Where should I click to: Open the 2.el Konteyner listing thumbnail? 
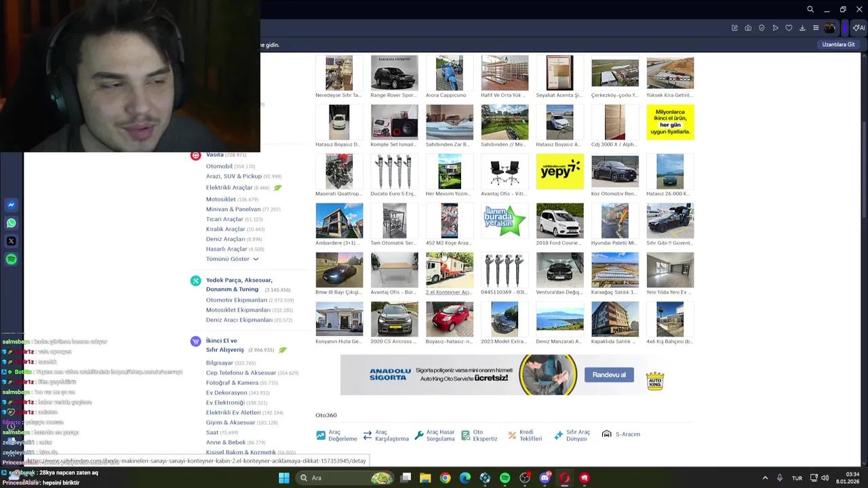450,270
